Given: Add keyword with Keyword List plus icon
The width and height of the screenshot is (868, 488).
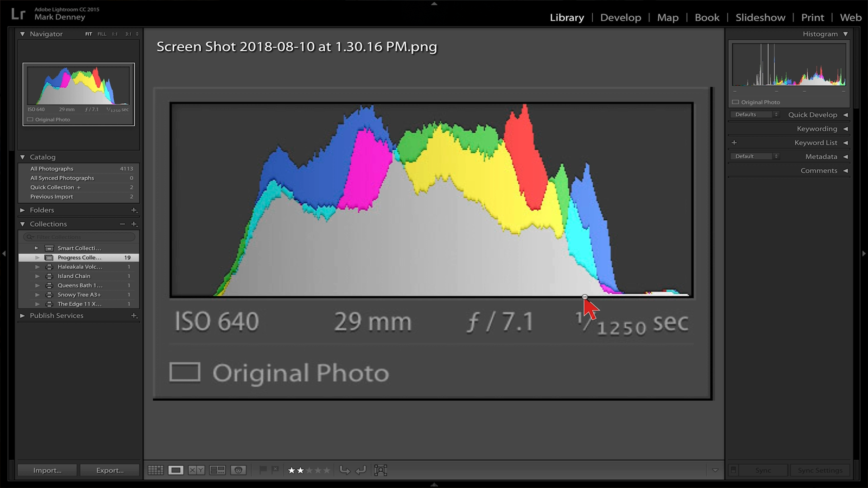Looking at the screenshot, I should [734, 143].
